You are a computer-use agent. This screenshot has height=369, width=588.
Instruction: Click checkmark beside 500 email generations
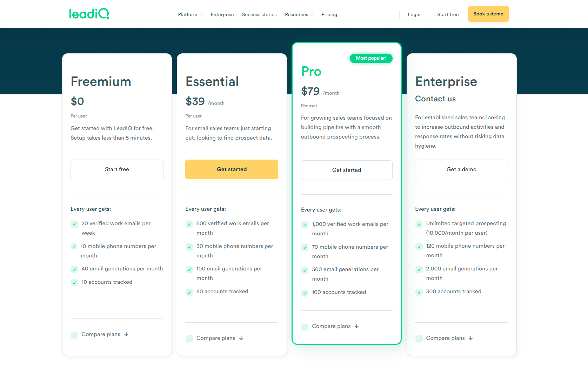click(x=305, y=270)
